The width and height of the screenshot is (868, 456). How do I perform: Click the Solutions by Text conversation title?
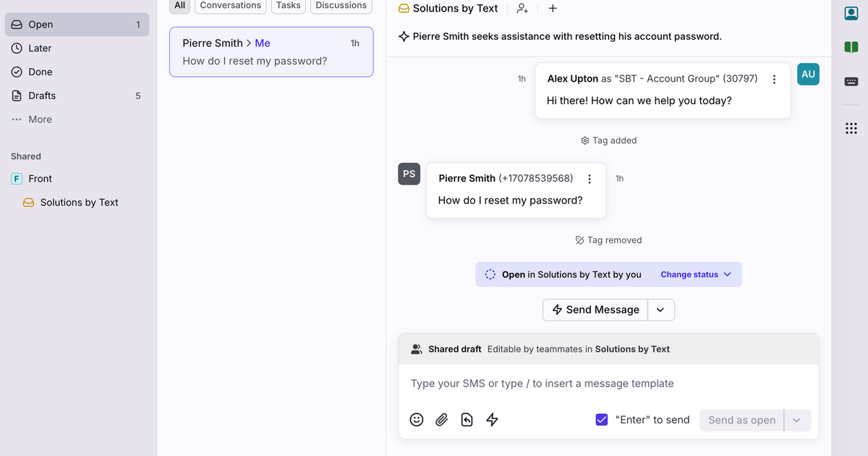456,9
